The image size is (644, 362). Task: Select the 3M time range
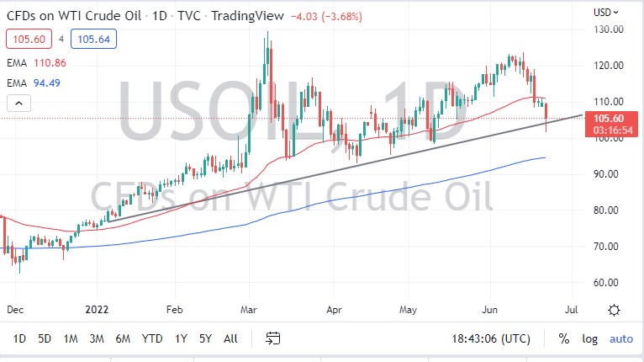pos(97,338)
